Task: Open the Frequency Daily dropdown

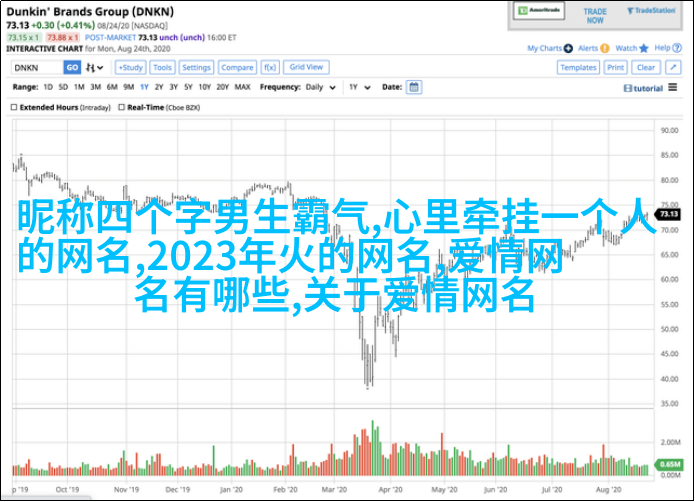Action: [x=320, y=87]
